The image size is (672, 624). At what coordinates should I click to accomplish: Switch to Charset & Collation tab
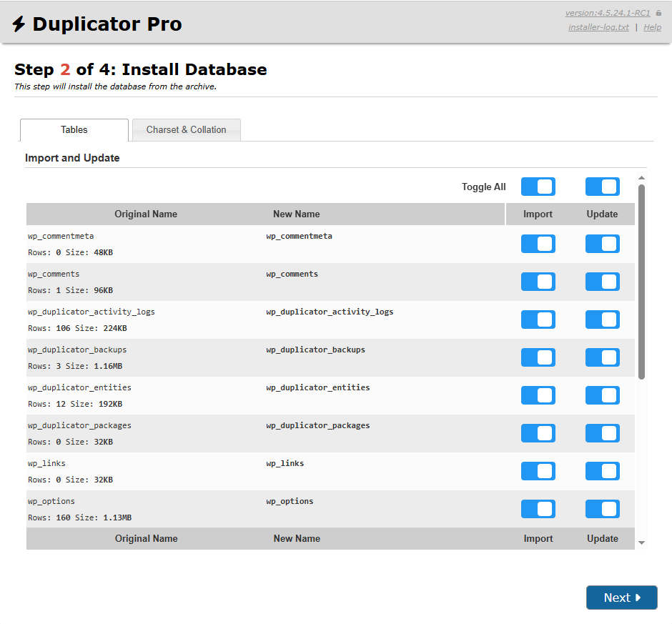click(x=186, y=130)
